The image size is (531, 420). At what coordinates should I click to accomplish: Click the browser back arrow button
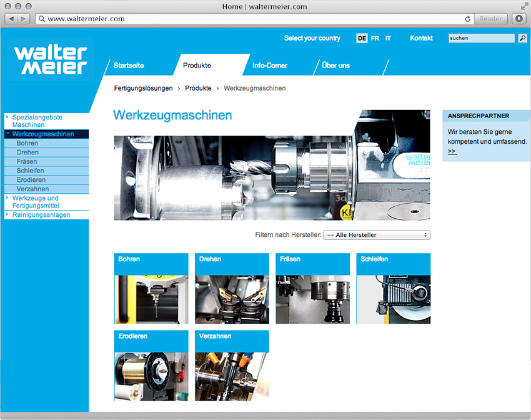(x=11, y=19)
